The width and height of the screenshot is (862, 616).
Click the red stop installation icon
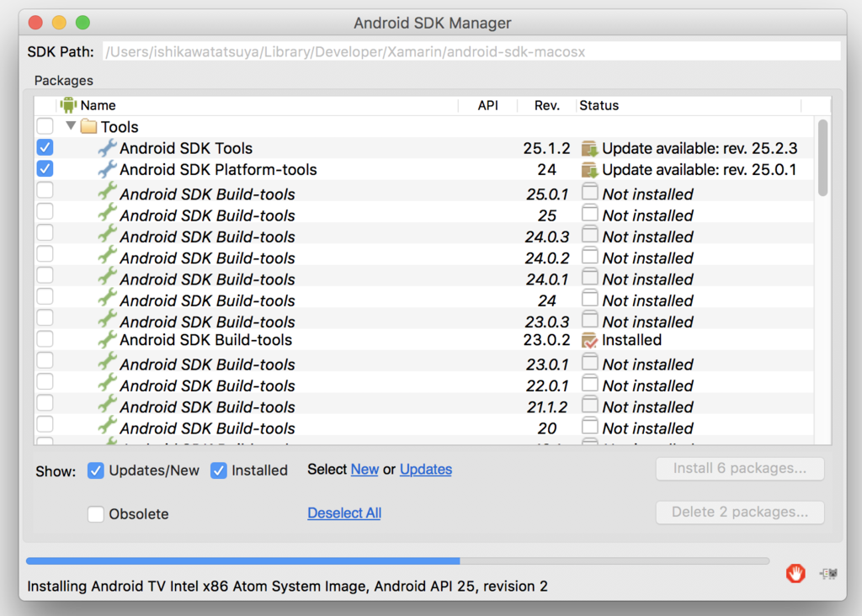(795, 573)
